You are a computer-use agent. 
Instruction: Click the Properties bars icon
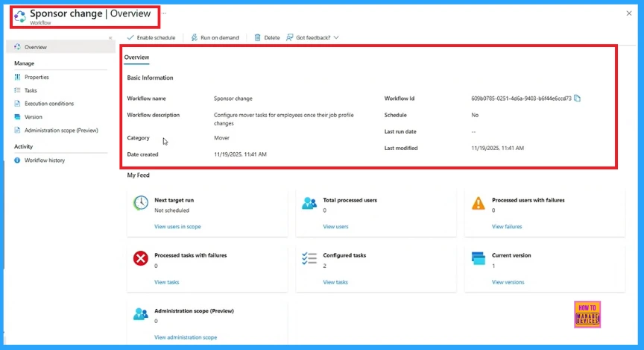tap(17, 77)
